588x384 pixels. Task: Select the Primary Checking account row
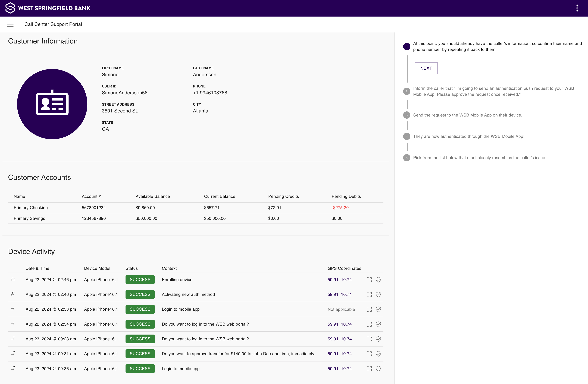tap(31, 208)
